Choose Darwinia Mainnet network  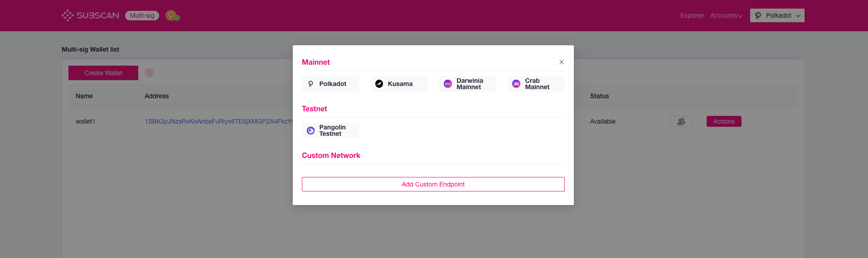467,84
